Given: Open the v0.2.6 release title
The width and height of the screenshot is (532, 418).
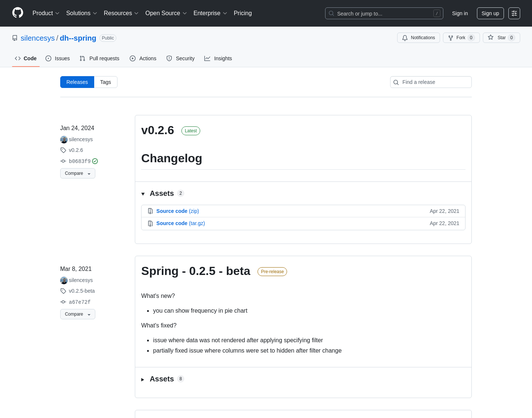Looking at the screenshot, I should [x=158, y=130].
